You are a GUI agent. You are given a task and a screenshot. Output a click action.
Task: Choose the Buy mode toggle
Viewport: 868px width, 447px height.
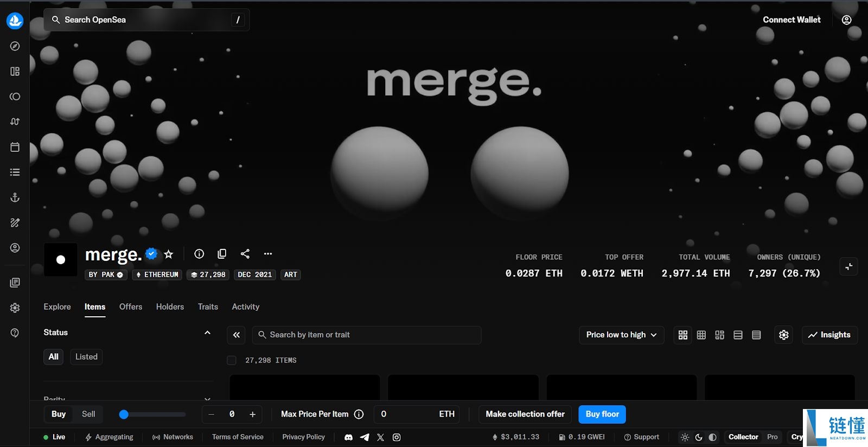click(x=59, y=414)
